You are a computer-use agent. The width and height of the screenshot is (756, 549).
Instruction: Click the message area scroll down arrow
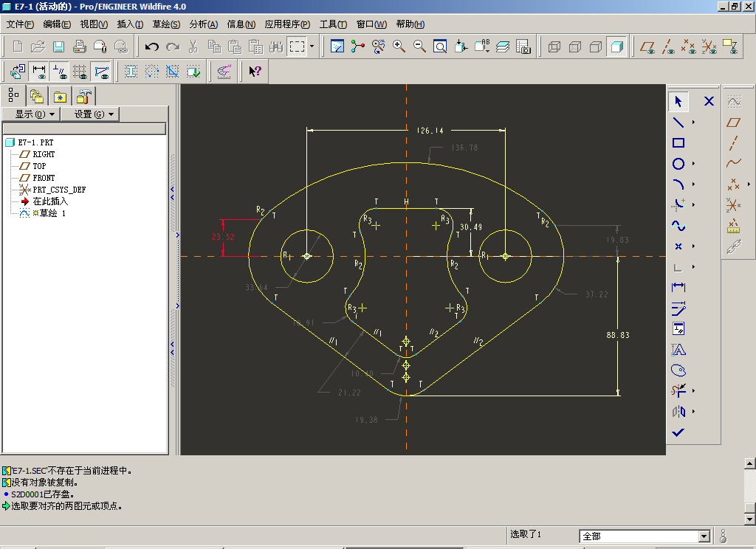coord(750,519)
